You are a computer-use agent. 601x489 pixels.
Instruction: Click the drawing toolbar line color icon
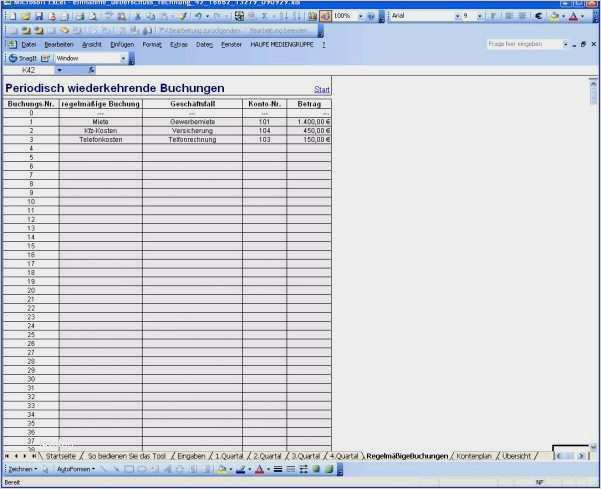240,469
